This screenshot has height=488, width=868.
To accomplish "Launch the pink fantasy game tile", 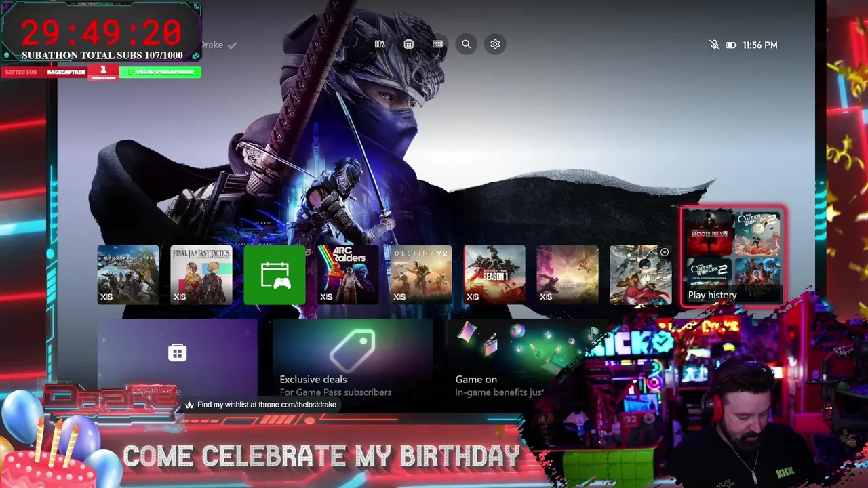I will pyautogui.click(x=568, y=274).
